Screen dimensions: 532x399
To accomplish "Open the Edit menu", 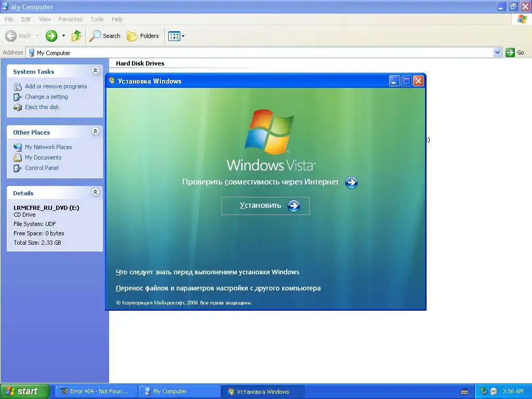I will (x=26, y=19).
